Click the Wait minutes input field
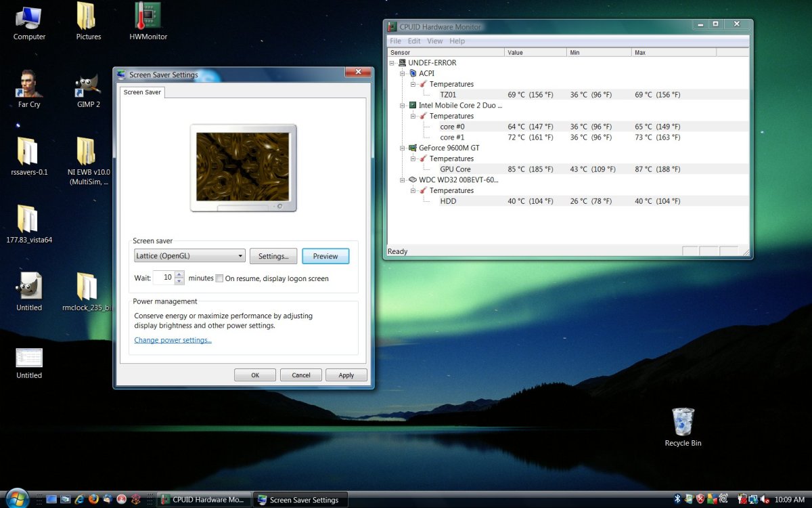 pos(164,277)
